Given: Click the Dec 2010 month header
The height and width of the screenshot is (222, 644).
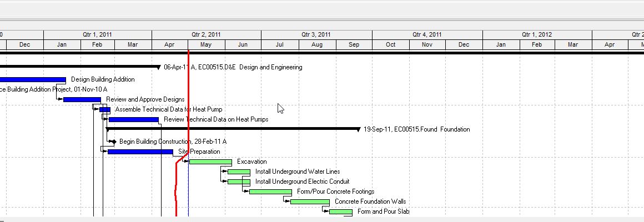Looking at the screenshot, I should click(24, 45).
